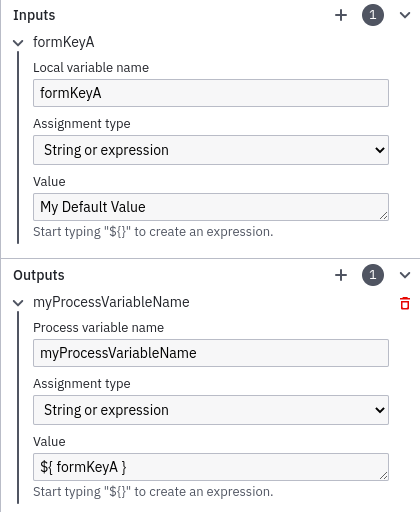Add a new input with the plus icon

pos(341,15)
